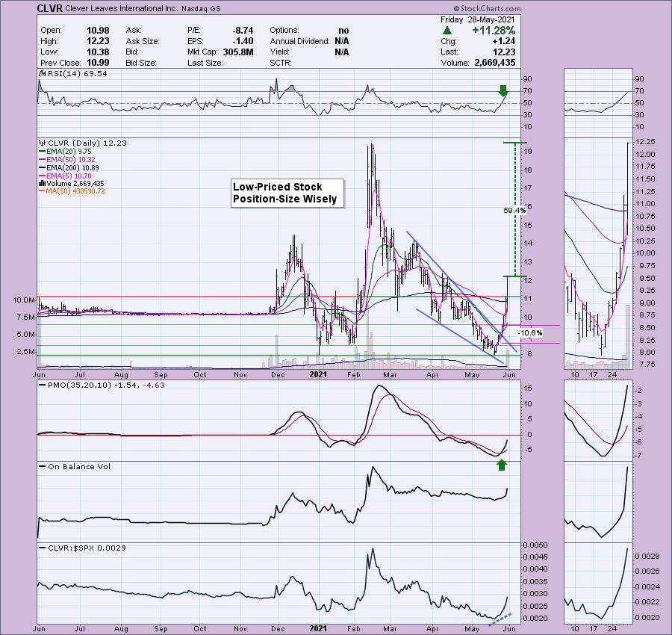Open the StockCharts.com copyright link
672x635 pixels.
click(x=488, y=8)
